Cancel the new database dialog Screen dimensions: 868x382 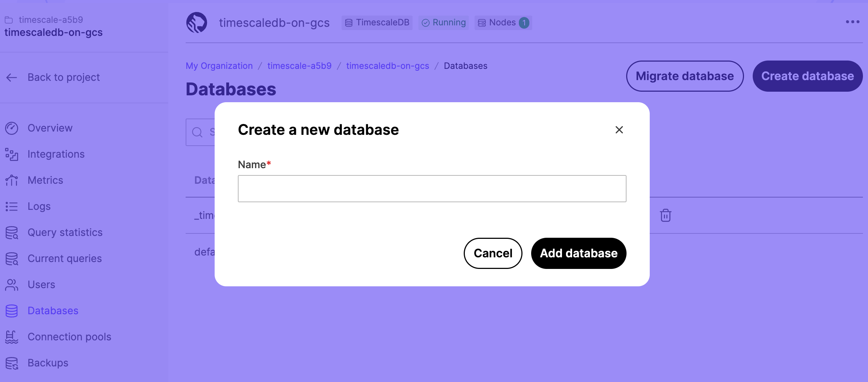493,253
